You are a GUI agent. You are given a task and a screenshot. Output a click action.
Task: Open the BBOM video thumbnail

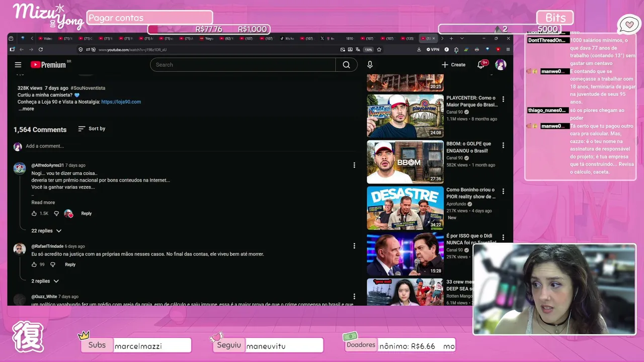click(405, 162)
